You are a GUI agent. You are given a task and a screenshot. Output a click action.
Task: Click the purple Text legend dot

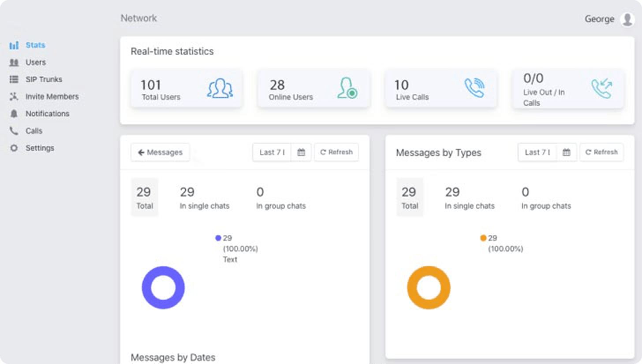coord(218,238)
